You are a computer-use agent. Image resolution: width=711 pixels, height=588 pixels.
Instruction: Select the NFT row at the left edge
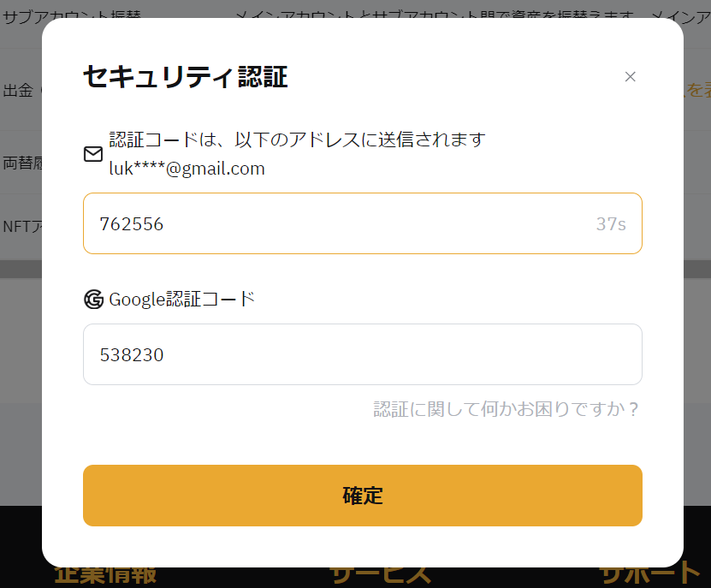tap(21, 226)
